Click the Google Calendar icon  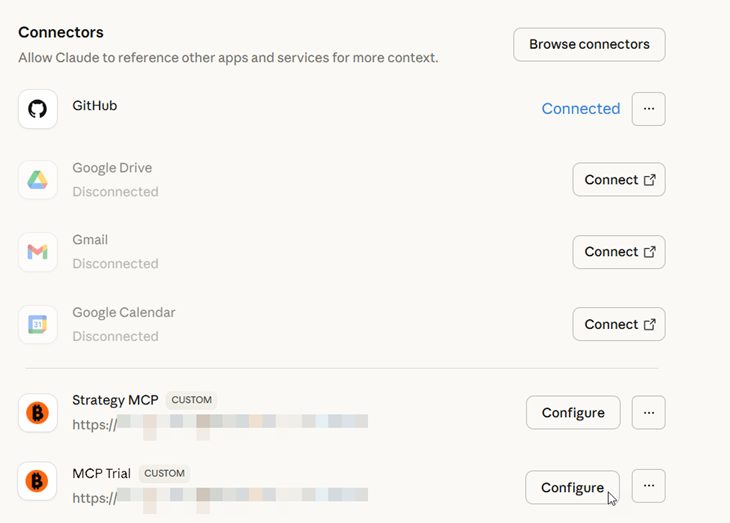[37, 324]
